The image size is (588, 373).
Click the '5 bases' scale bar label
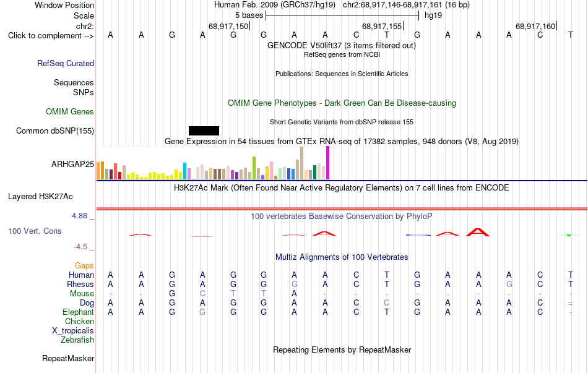pos(249,15)
